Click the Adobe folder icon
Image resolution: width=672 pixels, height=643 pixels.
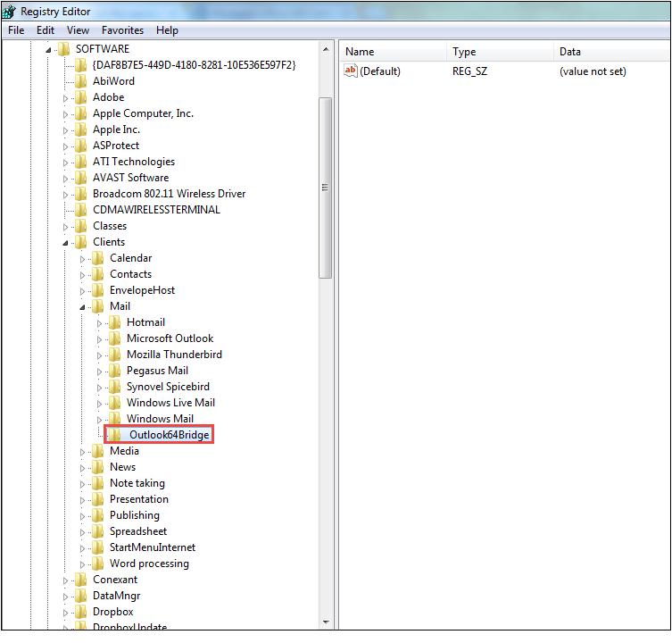pos(80,97)
